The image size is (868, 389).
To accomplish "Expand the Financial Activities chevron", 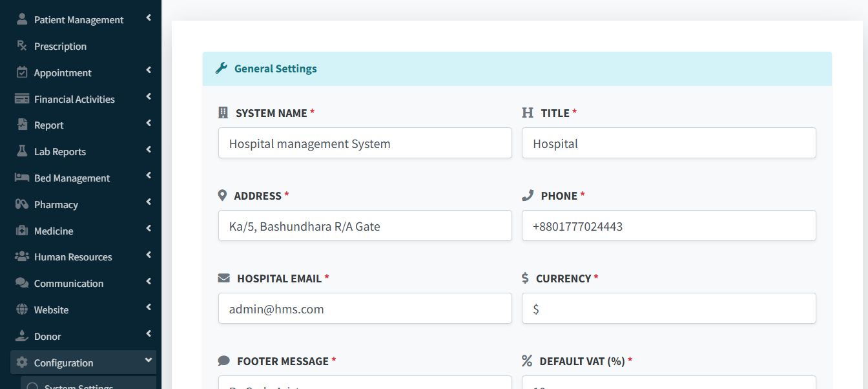I will 149,97.
